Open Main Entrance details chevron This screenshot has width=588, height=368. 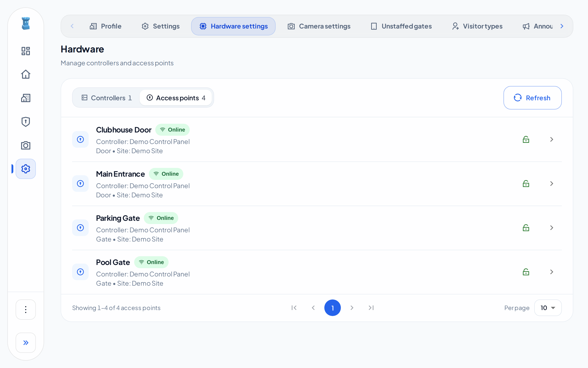[x=551, y=184]
